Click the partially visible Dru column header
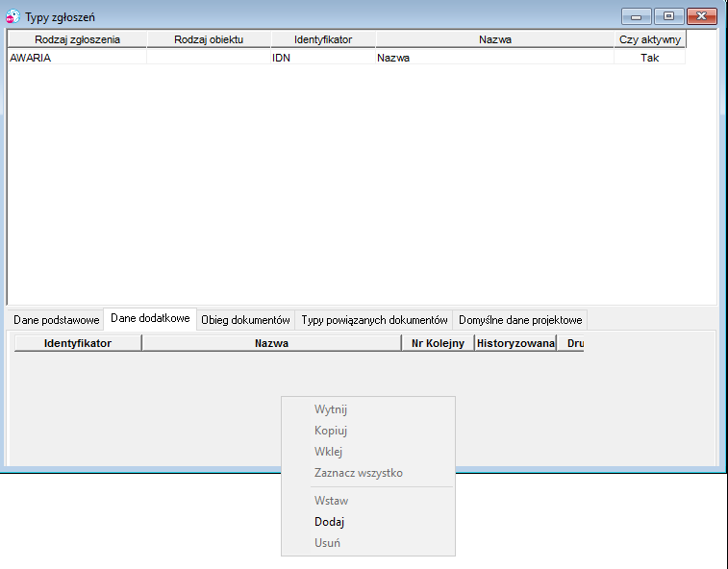Screen dimensions: 728x569 coord(570,343)
